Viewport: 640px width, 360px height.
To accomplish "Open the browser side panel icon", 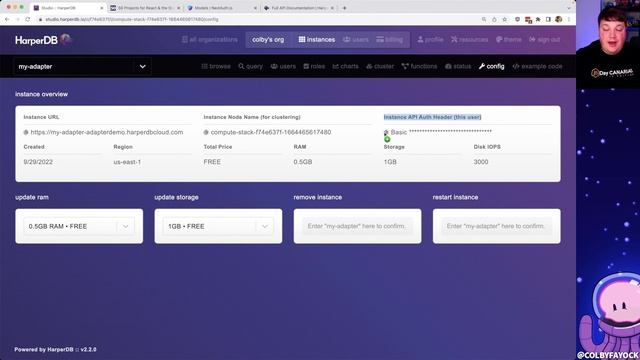I will coord(548,19).
